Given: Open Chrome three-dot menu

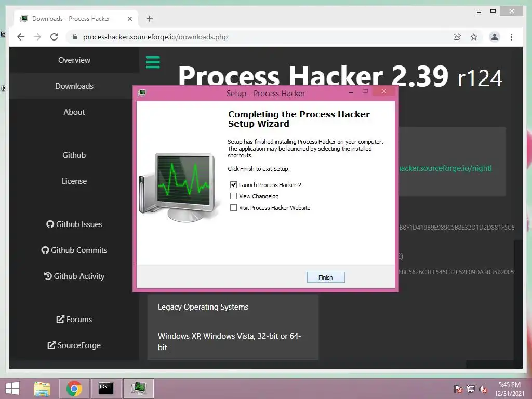Looking at the screenshot, I should tap(511, 37).
